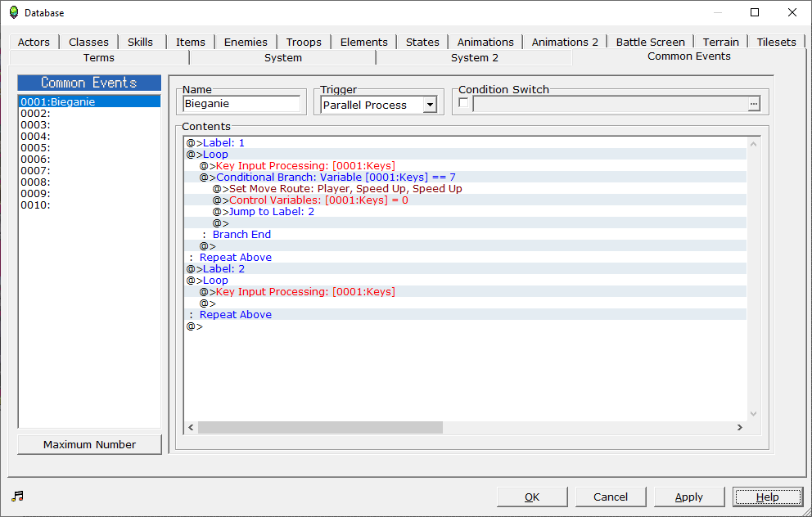
Task: Click the OK button
Action: (532, 497)
